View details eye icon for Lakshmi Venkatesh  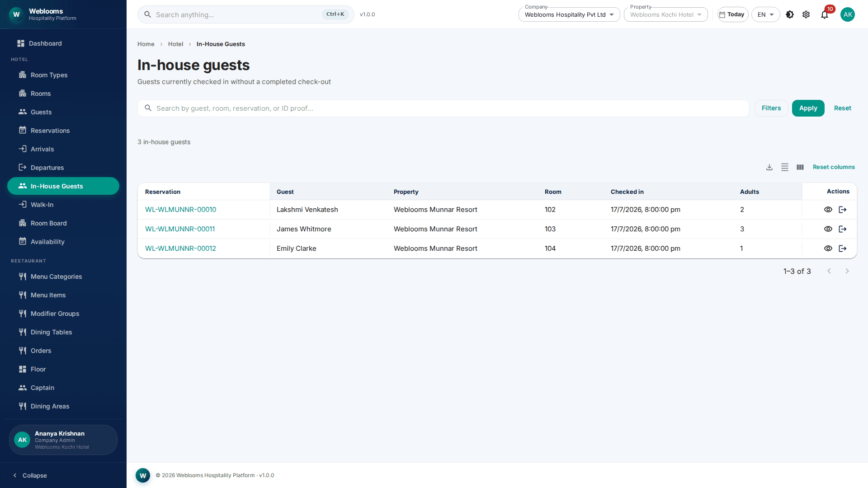click(828, 210)
